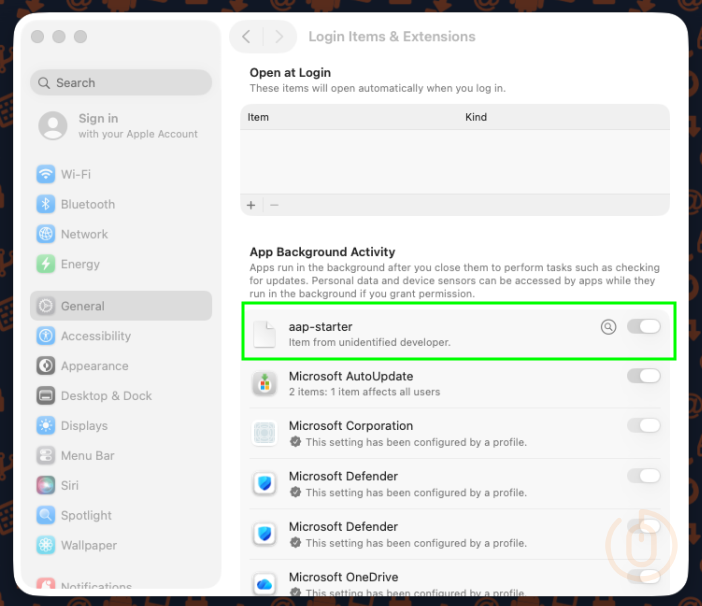
Task: Click the Microsoft Corporation app icon
Action: pyautogui.click(x=265, y=433)
